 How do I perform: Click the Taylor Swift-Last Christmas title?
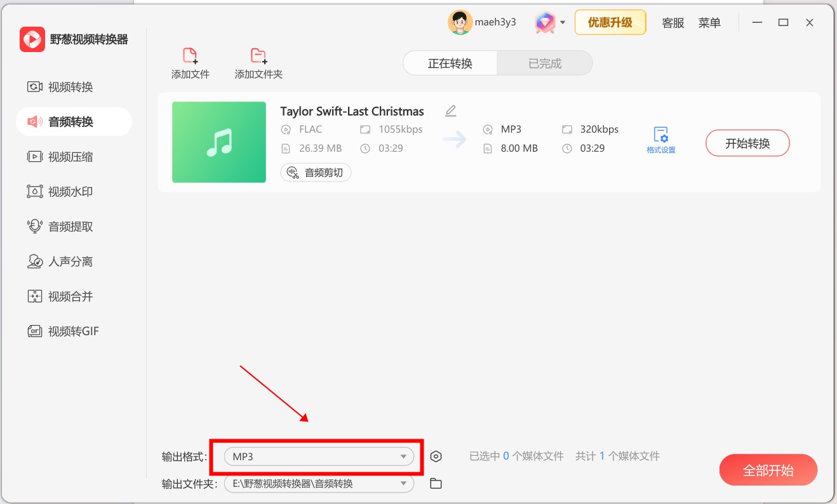(x=352, y=111)
